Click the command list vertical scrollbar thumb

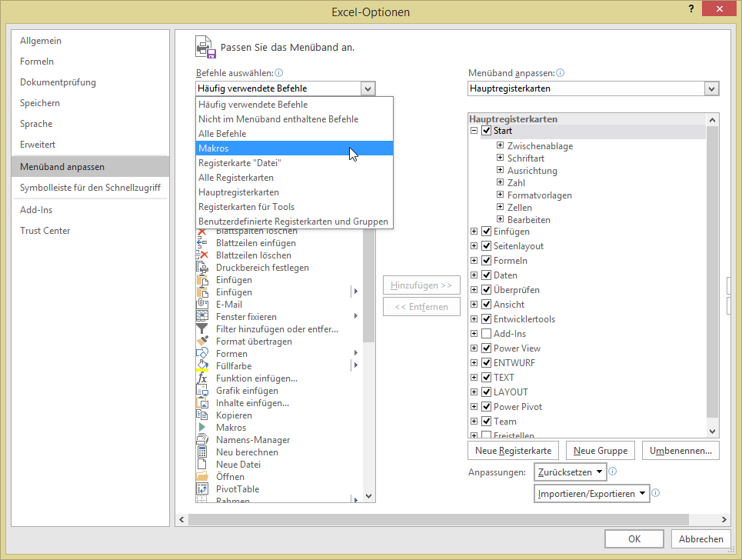(x=369, y=286)
